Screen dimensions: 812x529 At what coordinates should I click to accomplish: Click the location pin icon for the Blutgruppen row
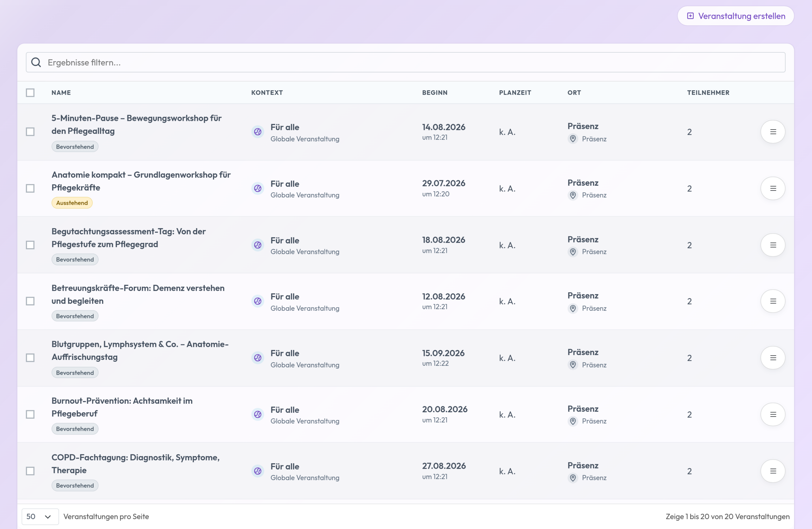tap(573, 365)
